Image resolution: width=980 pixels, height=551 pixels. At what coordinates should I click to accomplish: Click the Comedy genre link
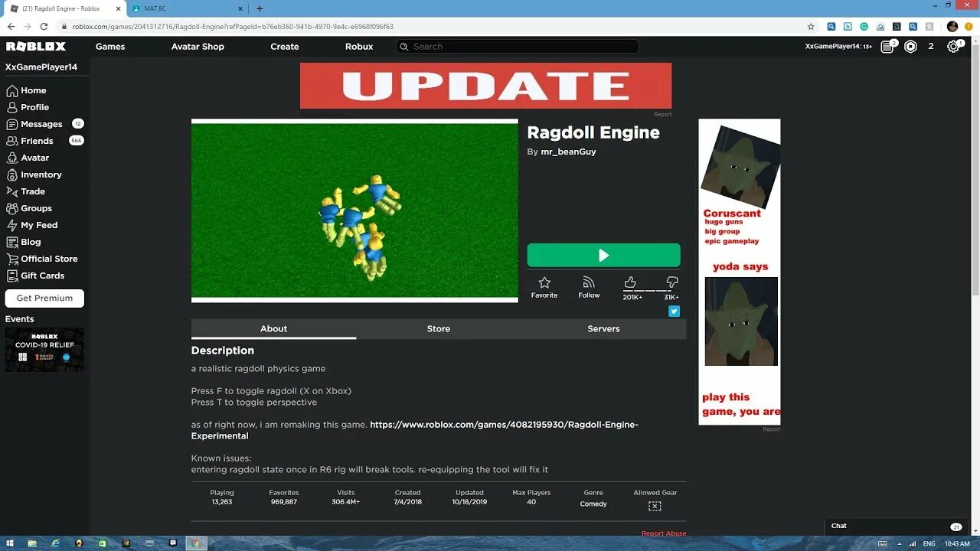[593, 504]
